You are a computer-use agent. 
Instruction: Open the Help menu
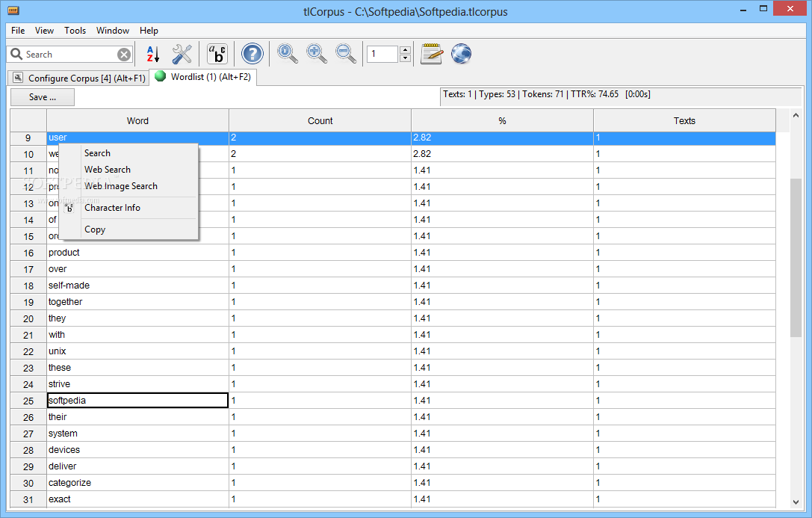point(149,31)
